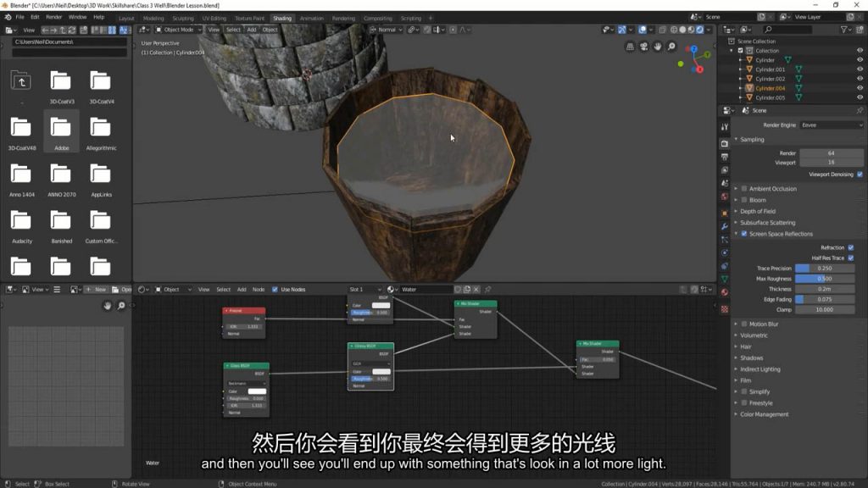Toggle the Viewport Denoising checkbox

pyautogui.click(x=860, y=175)
